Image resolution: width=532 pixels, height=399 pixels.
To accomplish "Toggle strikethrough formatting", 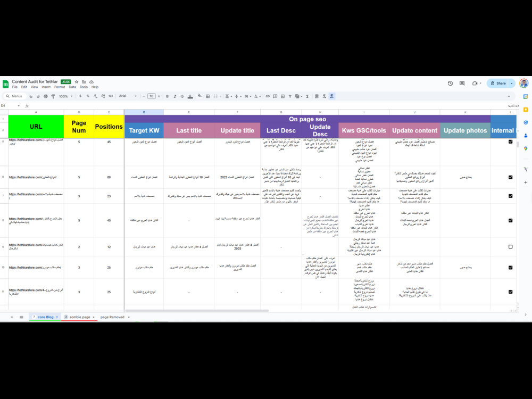I will tap(182, 96).
